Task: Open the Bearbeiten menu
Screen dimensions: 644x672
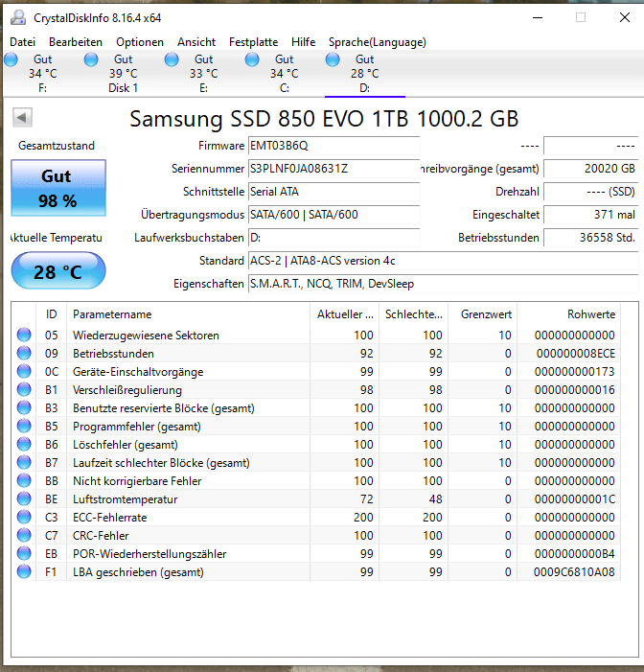Action: pos(76,42)
